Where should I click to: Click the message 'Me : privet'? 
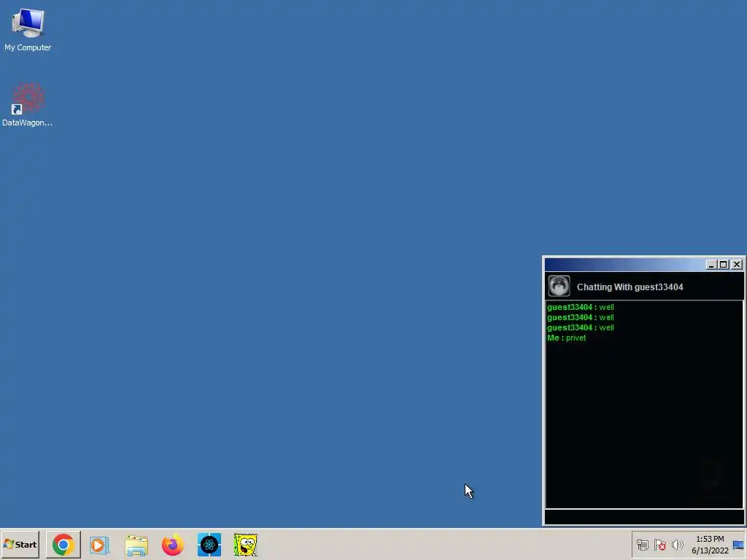[x=566, y=338]
